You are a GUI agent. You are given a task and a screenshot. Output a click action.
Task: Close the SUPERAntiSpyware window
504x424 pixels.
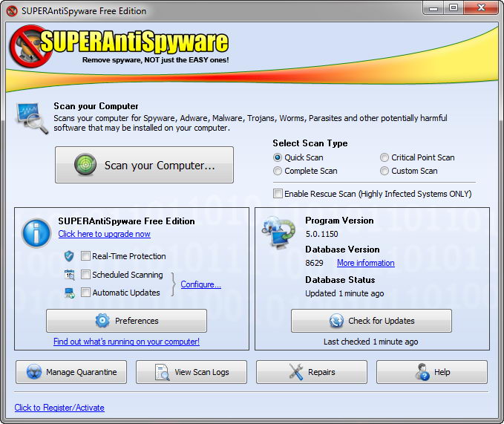tap(481, 8)
